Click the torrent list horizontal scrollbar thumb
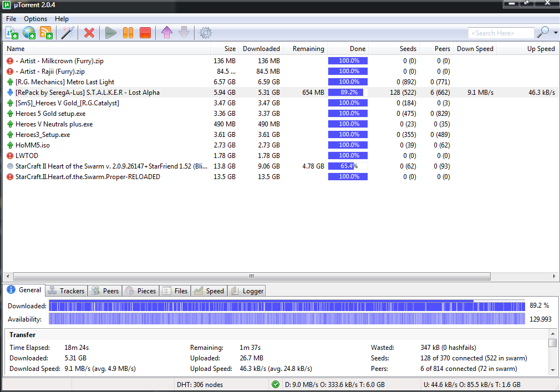 pos(252,276)
